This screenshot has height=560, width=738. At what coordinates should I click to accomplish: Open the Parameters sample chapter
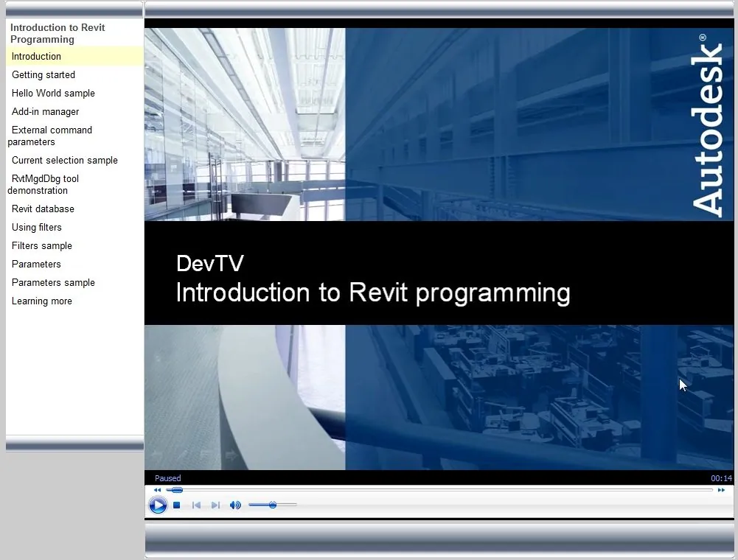[53, 282]
